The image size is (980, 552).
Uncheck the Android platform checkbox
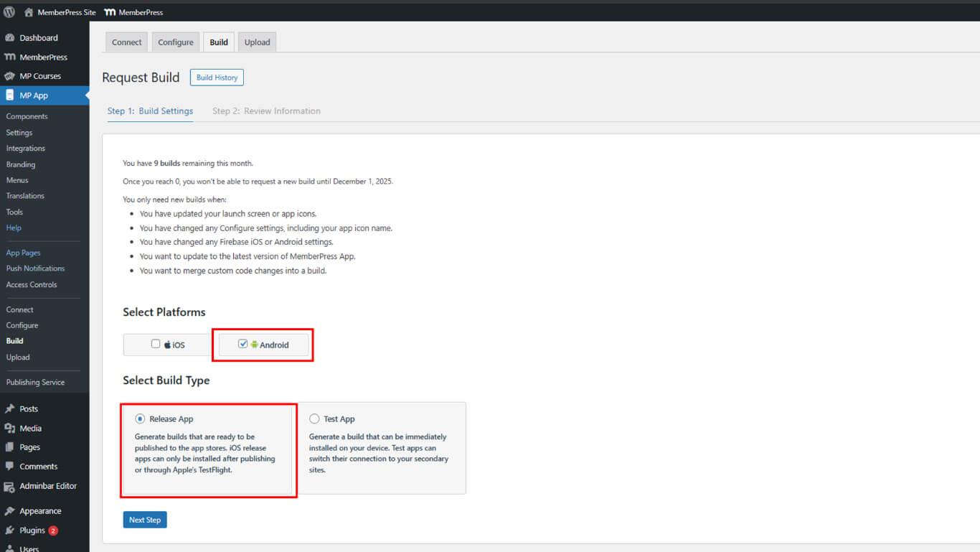pyautogui.click(x=242, y=345)
